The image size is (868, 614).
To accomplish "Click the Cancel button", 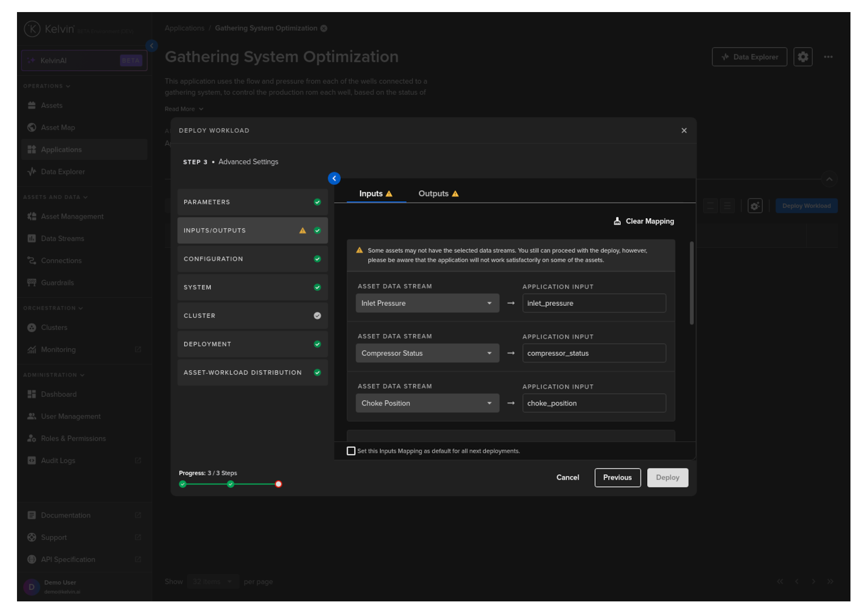I will (568, 477).
